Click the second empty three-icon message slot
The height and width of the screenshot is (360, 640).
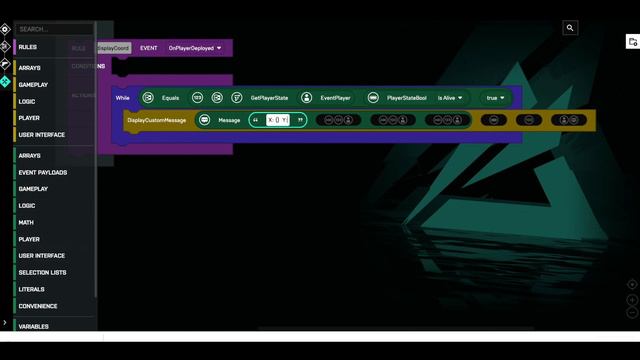pos(393,120)
